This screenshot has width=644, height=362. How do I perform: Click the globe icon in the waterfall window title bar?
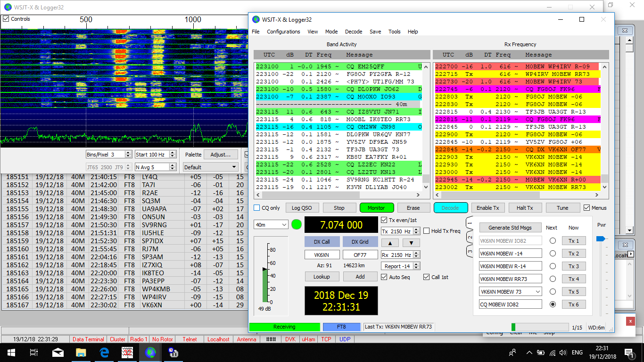tap(8, 7)
